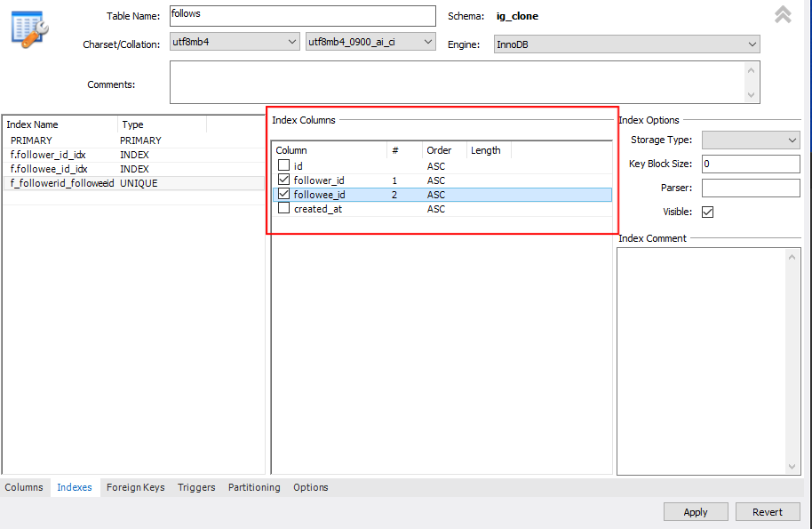Click the ig_clone schema name
The height and width of the screenshot is (529, 812).
(x=517, y=16)
